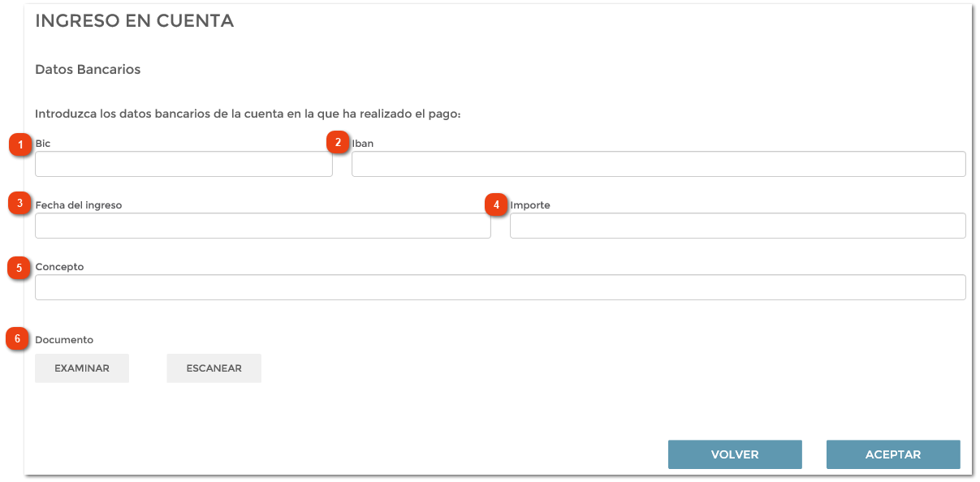Screen dimensions: 980x482
Task: Click the red marker numbered 1 beside Bic
Action: (x=20, y=144)
